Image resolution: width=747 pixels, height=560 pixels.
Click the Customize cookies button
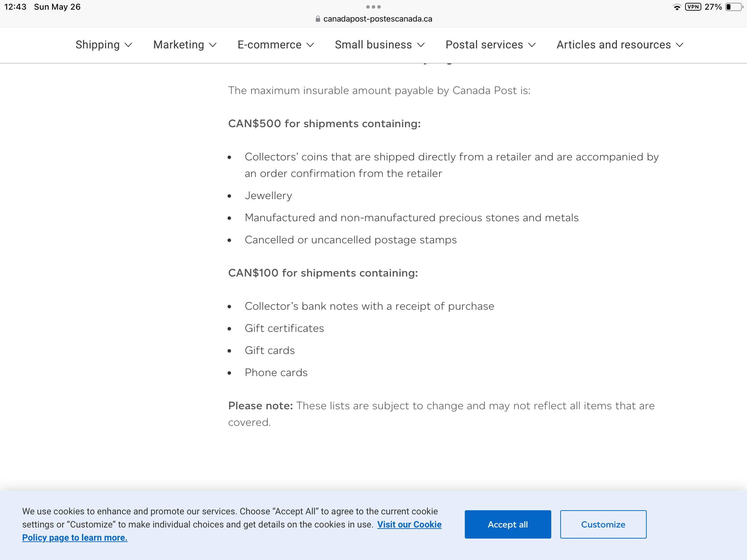[603, 524]
